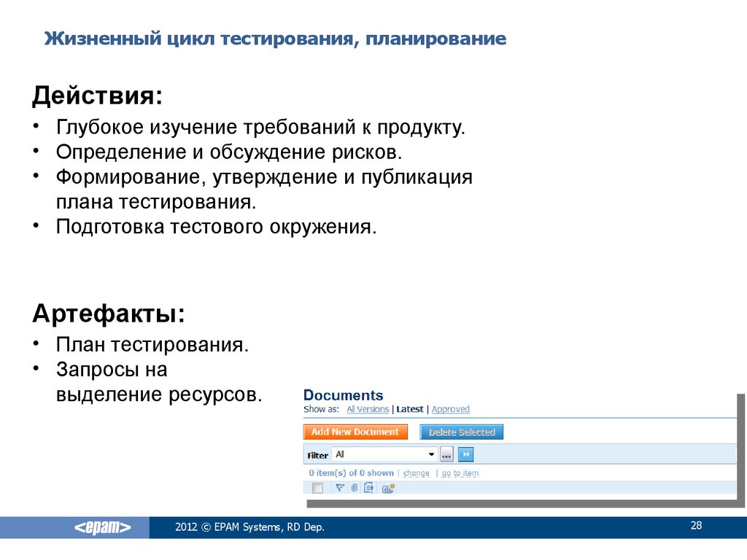Viewport: 747px width, 560px height.
Task: Click slide number 28
Action: pos(696,525)
